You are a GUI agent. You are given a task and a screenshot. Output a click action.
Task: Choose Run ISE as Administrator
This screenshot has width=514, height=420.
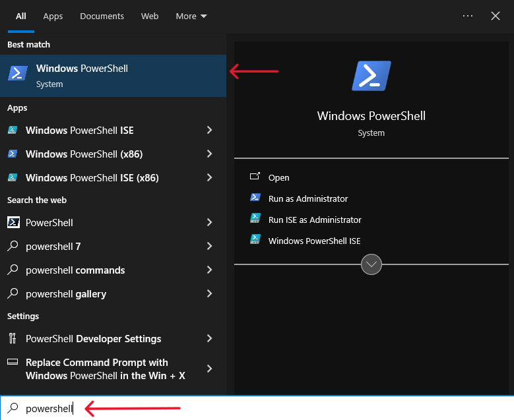315,220
